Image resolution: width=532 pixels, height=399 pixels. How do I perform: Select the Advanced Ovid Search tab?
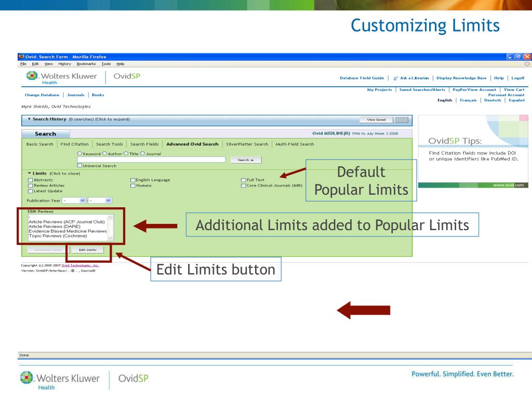(x=192, y=144)
